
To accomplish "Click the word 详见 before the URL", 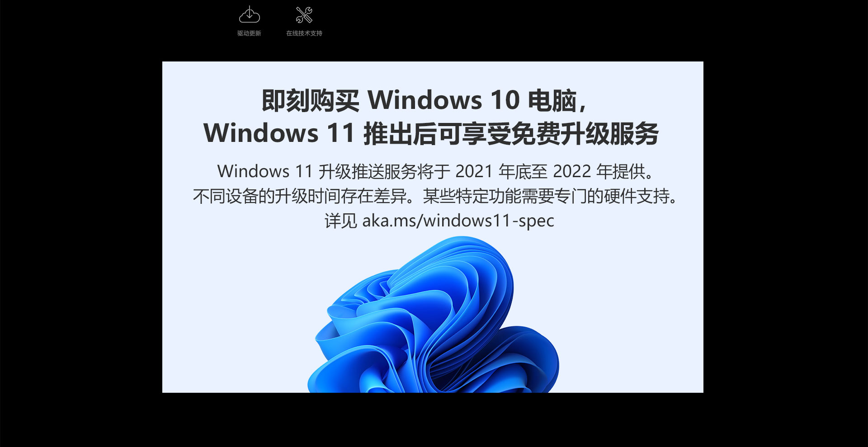I will [x=341, y=221].
